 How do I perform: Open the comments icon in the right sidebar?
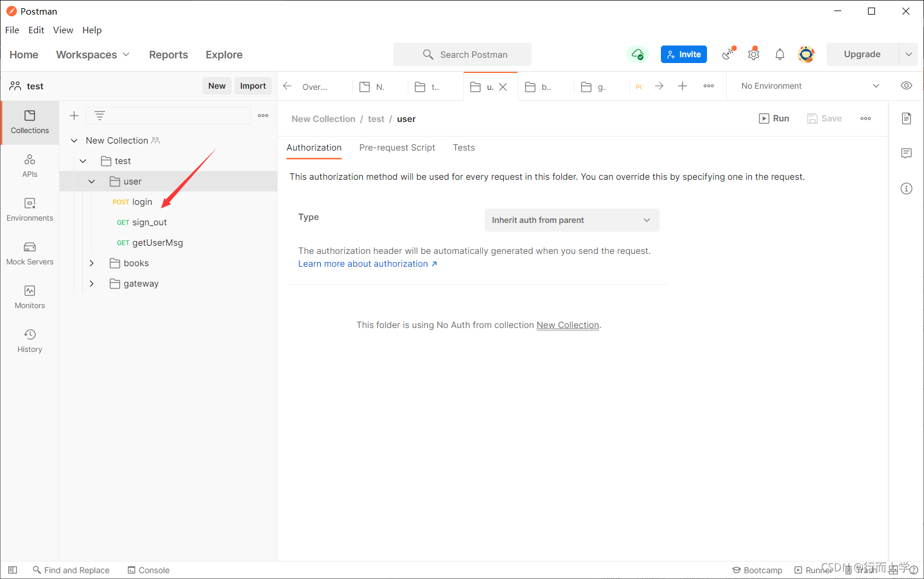coord(907,154)
